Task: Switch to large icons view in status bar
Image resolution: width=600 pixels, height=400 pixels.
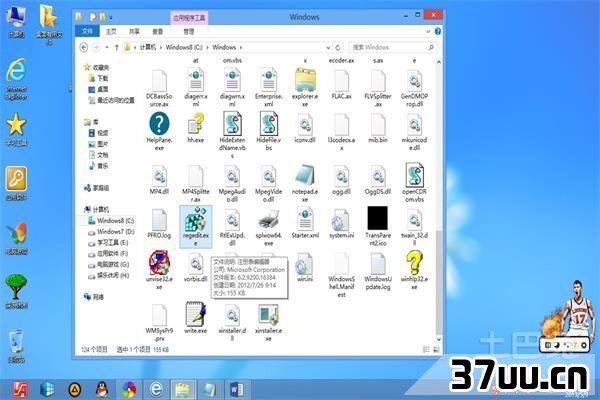Action: click(436, 349)
